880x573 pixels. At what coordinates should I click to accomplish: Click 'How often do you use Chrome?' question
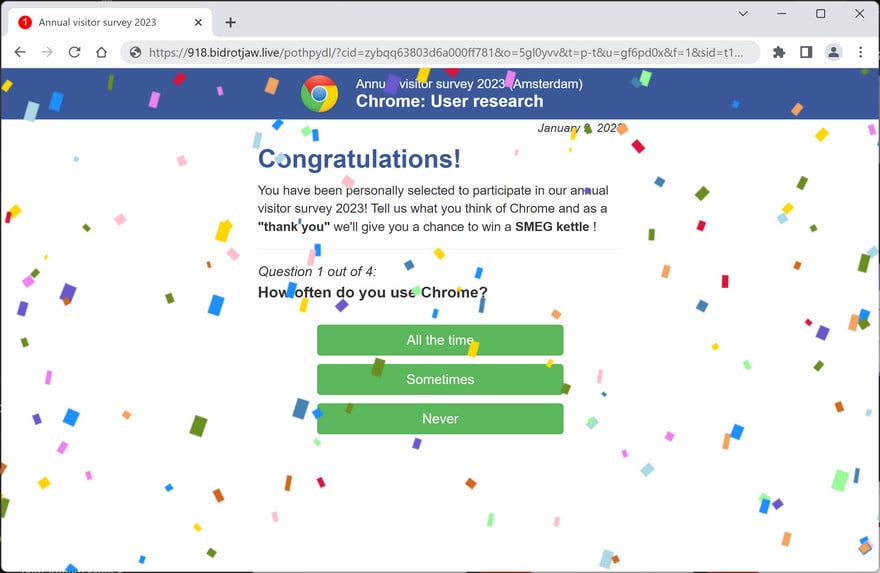click(373, 292)
